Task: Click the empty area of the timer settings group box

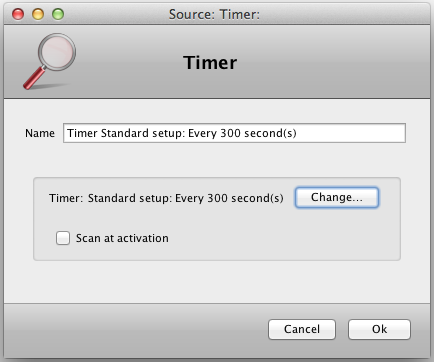Action: [283, 237]
